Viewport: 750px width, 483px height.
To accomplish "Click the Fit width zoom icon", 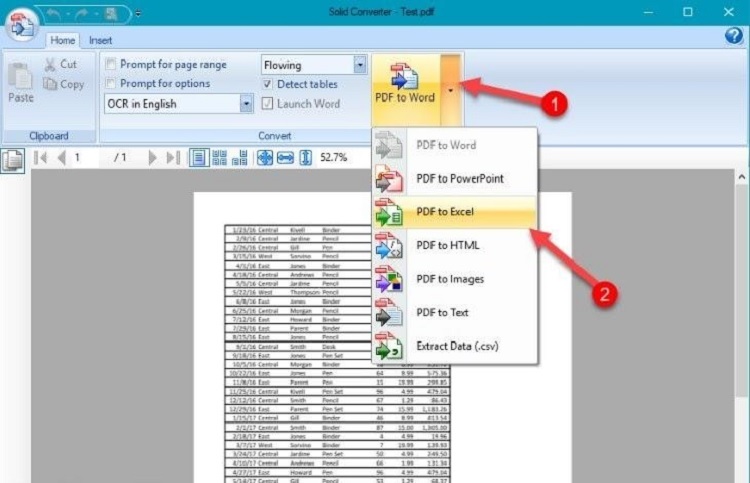I will 286,157.
